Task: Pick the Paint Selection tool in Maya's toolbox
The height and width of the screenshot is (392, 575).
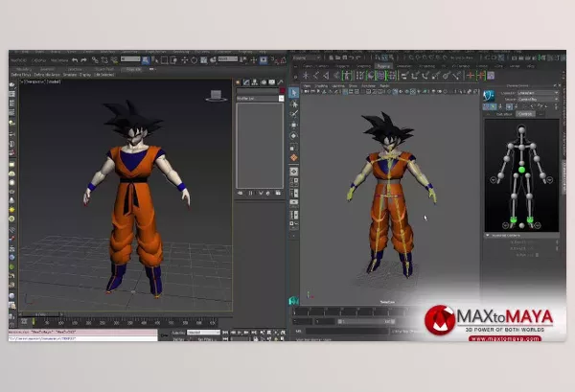Action: pyautogui.click(x=293, y=114)
